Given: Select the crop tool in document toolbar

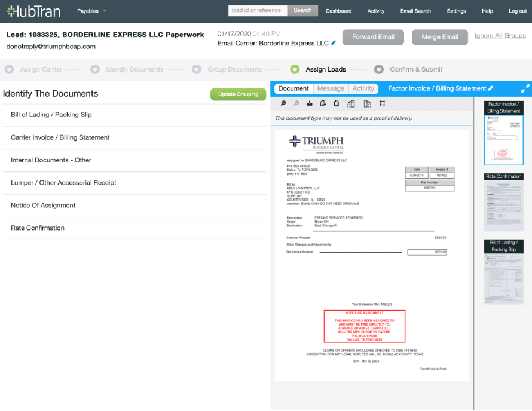Looking at the screenshot, I should [x=383, y=103].
